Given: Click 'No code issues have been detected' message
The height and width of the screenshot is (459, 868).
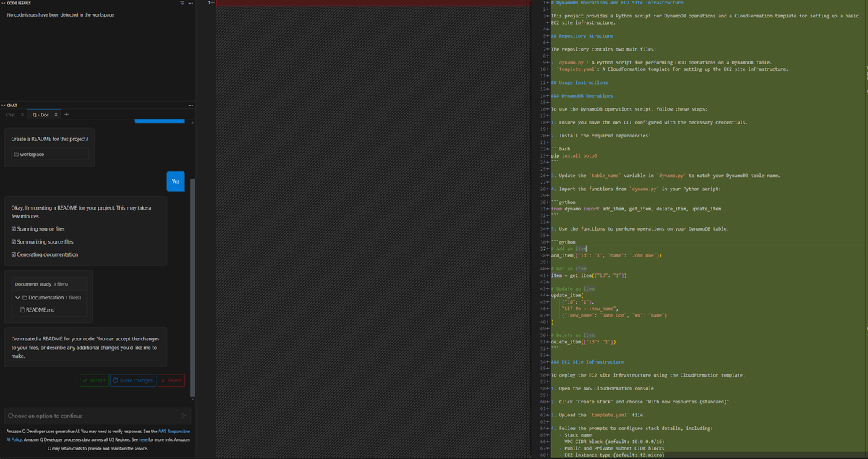Looking at the screenshot, I should [60, 14].
